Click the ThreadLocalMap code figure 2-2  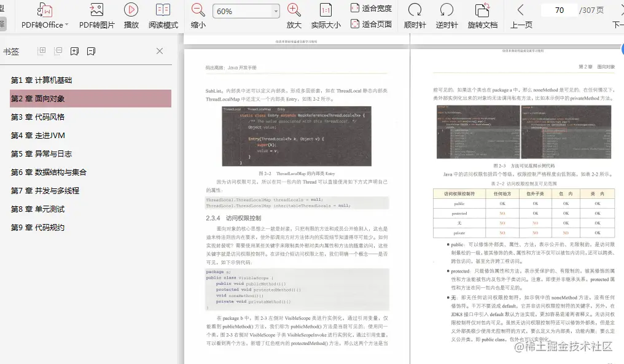[x=297, y=136]
